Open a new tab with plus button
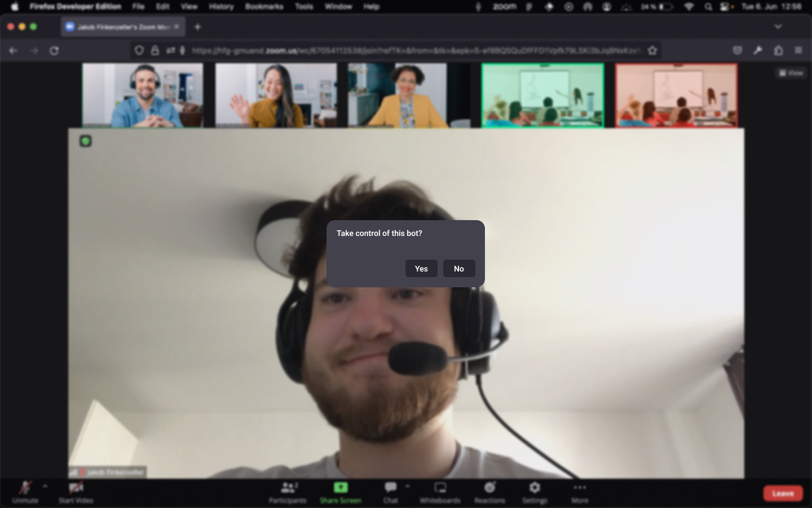 pyautogui.click(x=197, y=27)
